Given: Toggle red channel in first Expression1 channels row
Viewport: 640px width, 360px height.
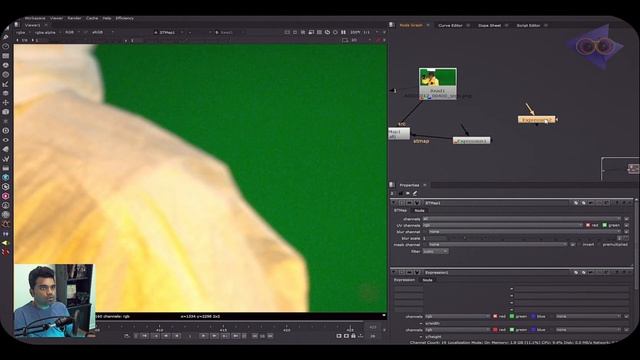Looking at the screenshot, I should click(495, 316).
